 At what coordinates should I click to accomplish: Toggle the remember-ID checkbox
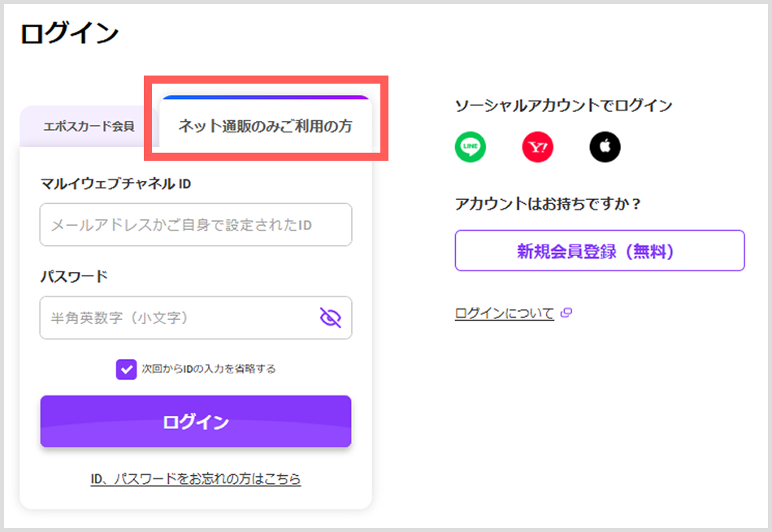[126, 369]
